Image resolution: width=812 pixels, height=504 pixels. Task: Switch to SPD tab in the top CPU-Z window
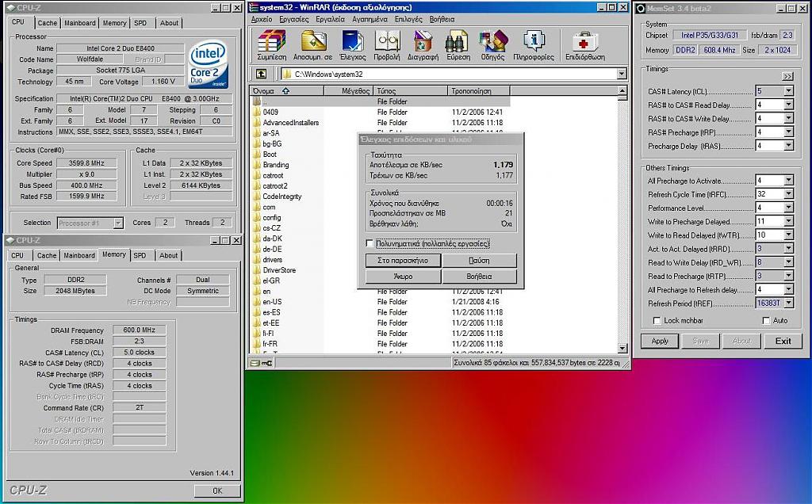coord(140,23)
